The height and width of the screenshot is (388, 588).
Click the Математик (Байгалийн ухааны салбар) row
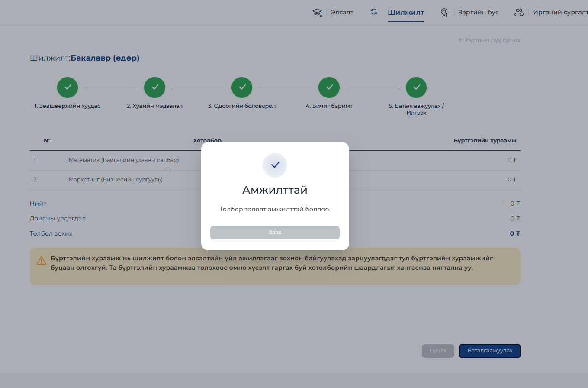tap(275, 160)
